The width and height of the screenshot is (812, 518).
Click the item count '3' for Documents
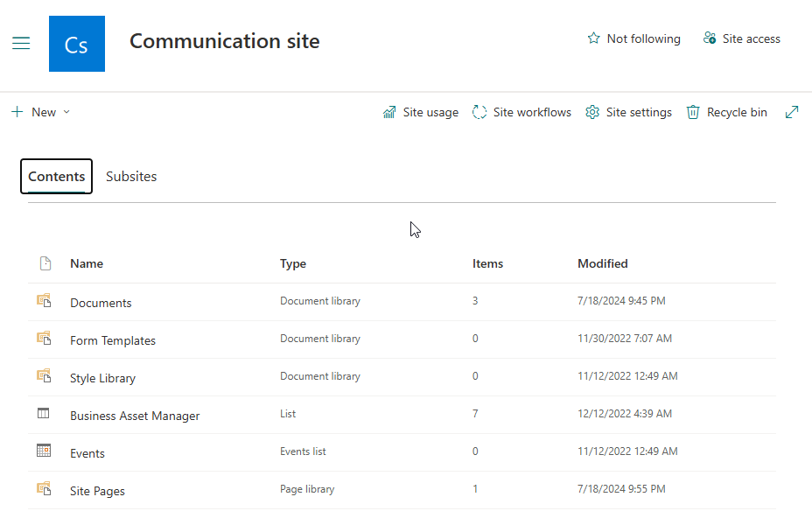point(475,301)
